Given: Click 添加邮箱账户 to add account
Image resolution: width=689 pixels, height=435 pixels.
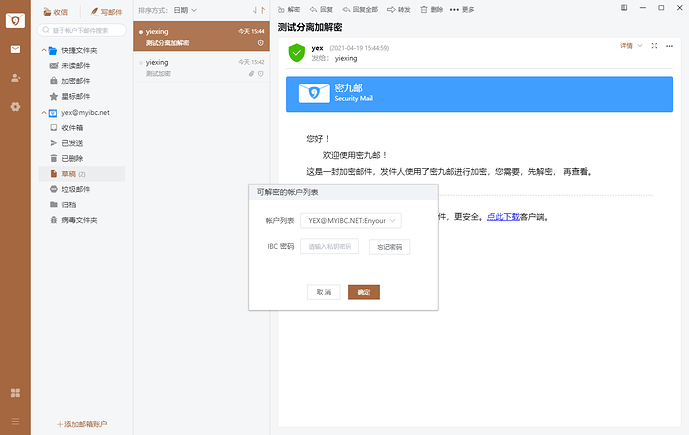Looking at the screenshot, I should pyautogui.click(x=82, y=424).
